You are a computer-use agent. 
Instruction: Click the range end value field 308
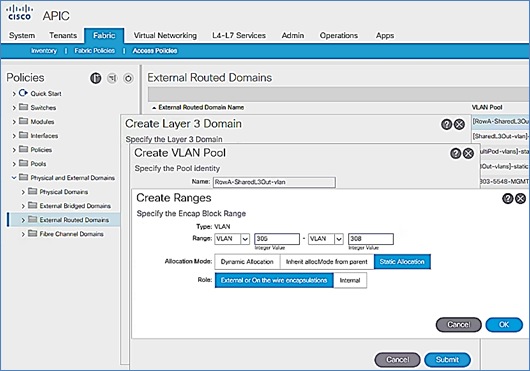[371, 239]
